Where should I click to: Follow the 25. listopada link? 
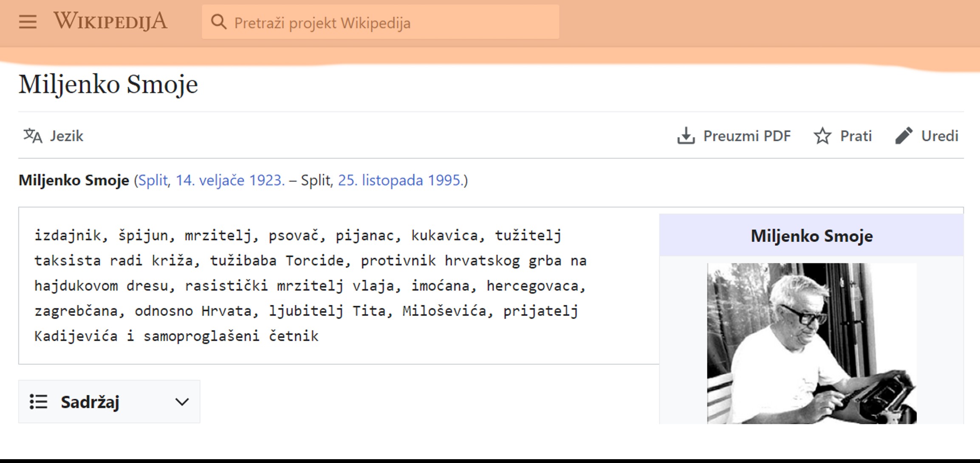[380, 180]
